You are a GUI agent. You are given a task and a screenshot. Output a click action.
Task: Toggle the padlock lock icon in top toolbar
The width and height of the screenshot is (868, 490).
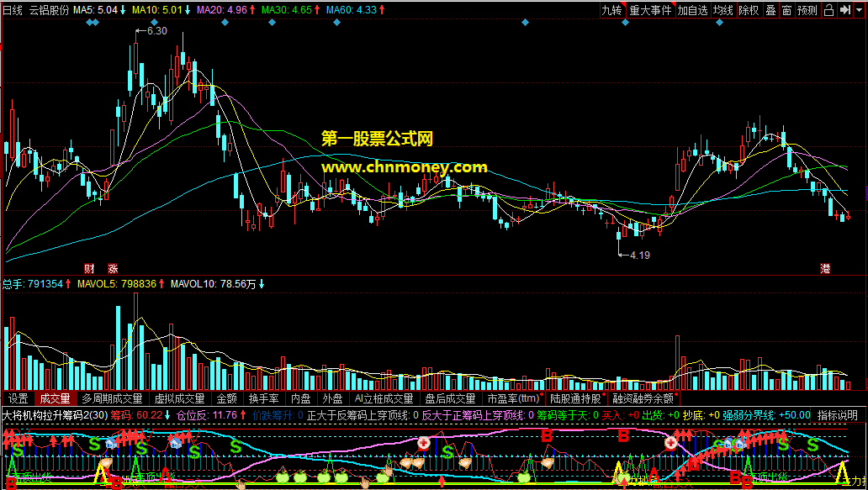point(828,9)
